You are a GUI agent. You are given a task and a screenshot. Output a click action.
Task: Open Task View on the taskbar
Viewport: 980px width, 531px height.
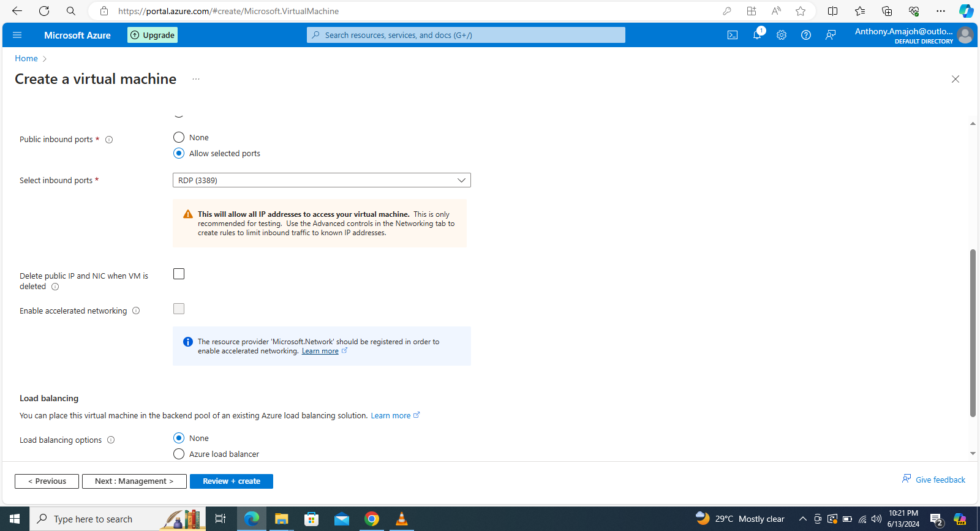(x=221, y=519)
